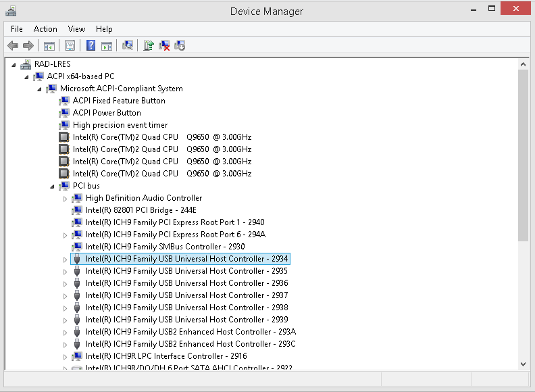535x392 pixels.
Task: Open Help via the blue question mark icon
Action: (x=91, y=45)
